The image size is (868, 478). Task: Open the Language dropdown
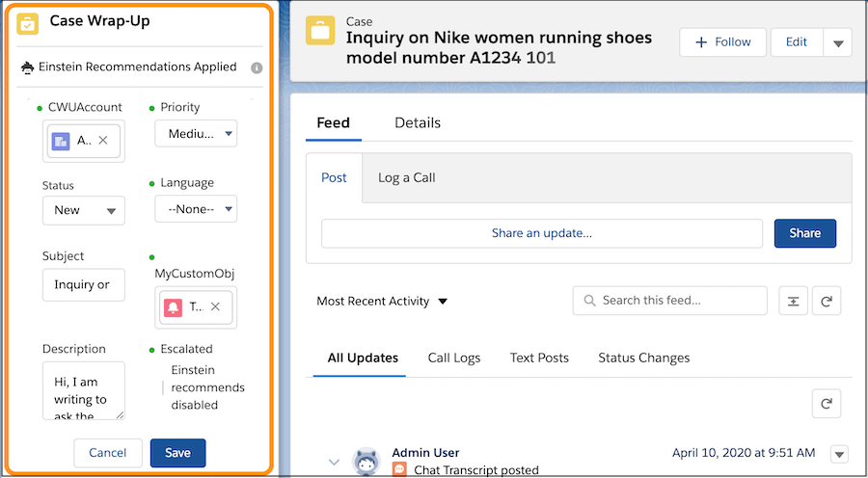pos(196,209)
